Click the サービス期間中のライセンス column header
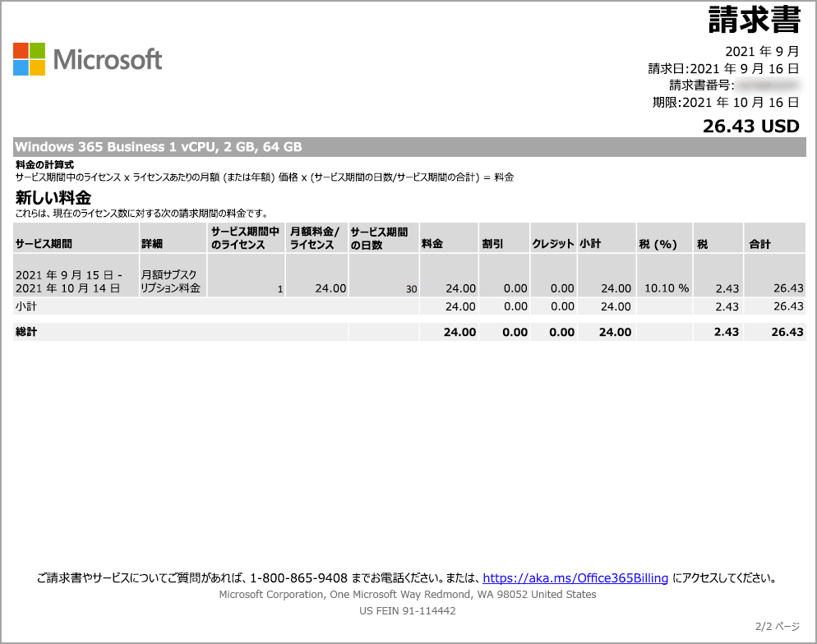817x644 pixels. coord(246,238)
